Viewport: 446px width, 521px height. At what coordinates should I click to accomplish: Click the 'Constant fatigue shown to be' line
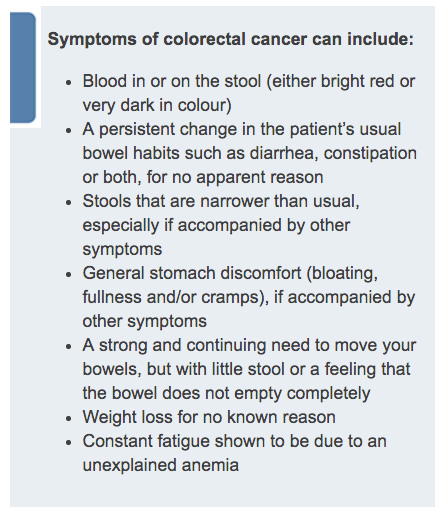(234, 441)
